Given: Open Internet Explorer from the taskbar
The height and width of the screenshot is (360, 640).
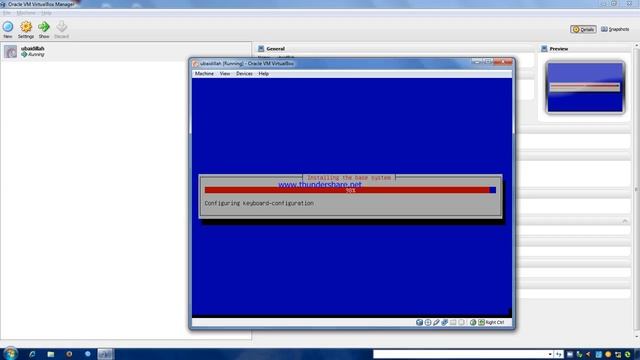Looking at the screenshot, I should point(32,354).
